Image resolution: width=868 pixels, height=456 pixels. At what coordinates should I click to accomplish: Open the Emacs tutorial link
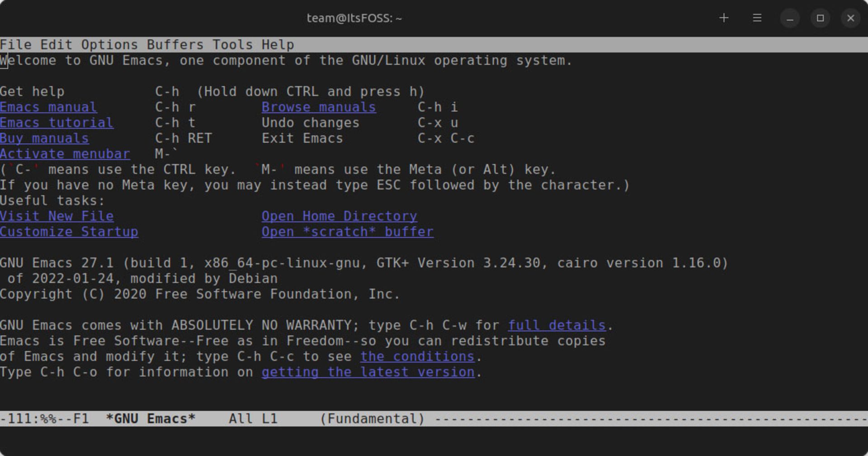tap(57, 123)
